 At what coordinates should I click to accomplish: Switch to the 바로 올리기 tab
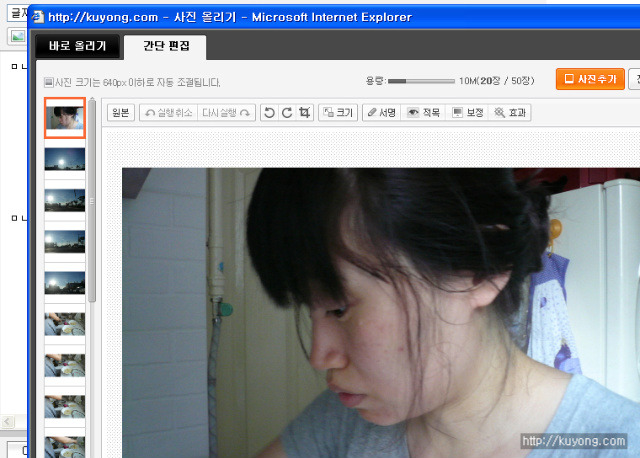(x=78, y=46)
